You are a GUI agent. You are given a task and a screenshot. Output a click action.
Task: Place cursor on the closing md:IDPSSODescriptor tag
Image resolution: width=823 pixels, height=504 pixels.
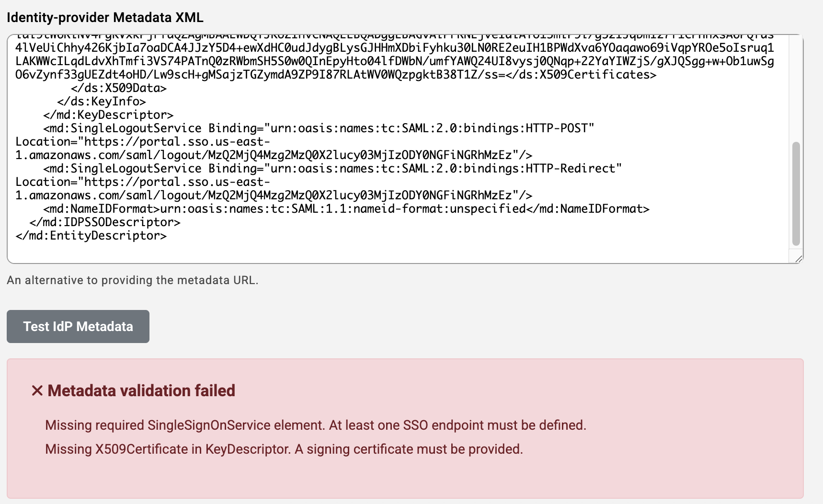104,222
